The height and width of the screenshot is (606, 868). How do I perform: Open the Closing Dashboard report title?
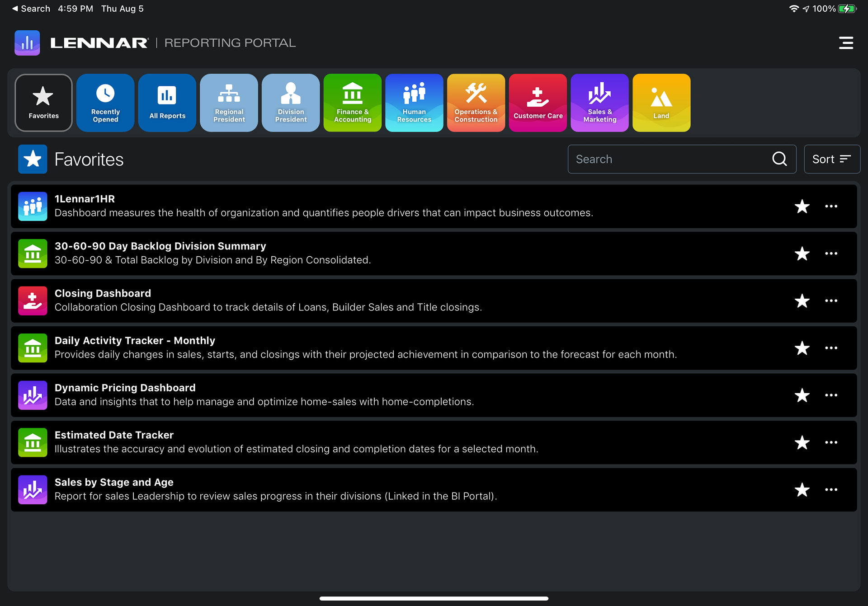pyautogui.click(x=103, y=293)
